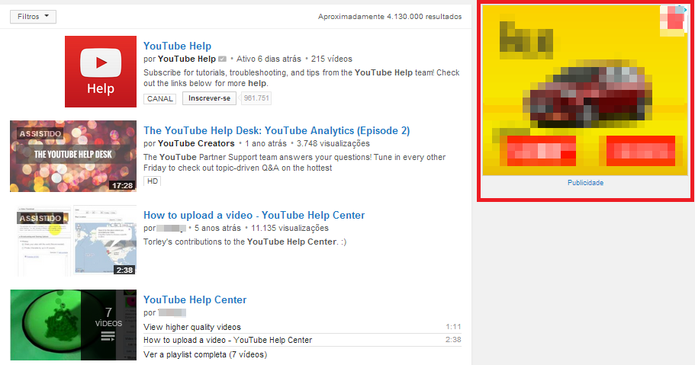695x365 pixels.
Task: Click the blurred author name of the upload video
Action: pyautogui.click(x=171, y=228)
